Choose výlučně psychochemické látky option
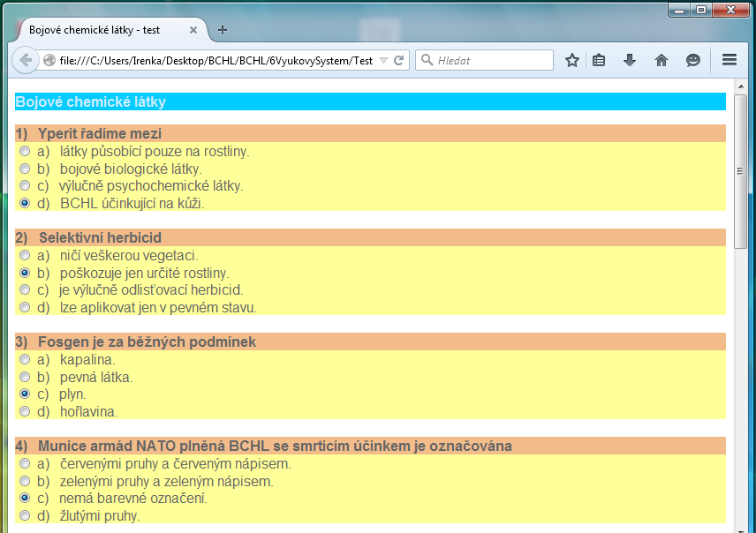Viewport: 756px width, 533px height. click(x=25, y=185)
